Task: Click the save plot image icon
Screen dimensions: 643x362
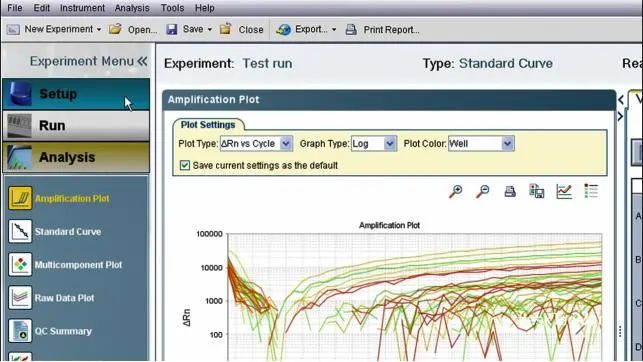Action: click(537, 191)
